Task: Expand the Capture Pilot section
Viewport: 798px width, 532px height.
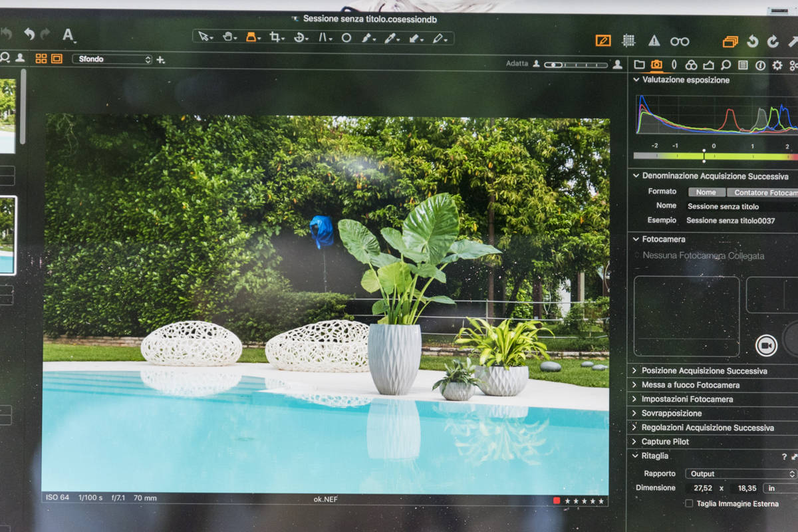Action: [x=665, y=442]
